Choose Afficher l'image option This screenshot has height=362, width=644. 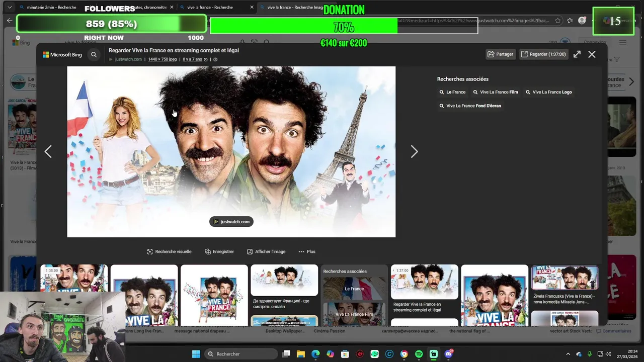(x=266, y=251)
